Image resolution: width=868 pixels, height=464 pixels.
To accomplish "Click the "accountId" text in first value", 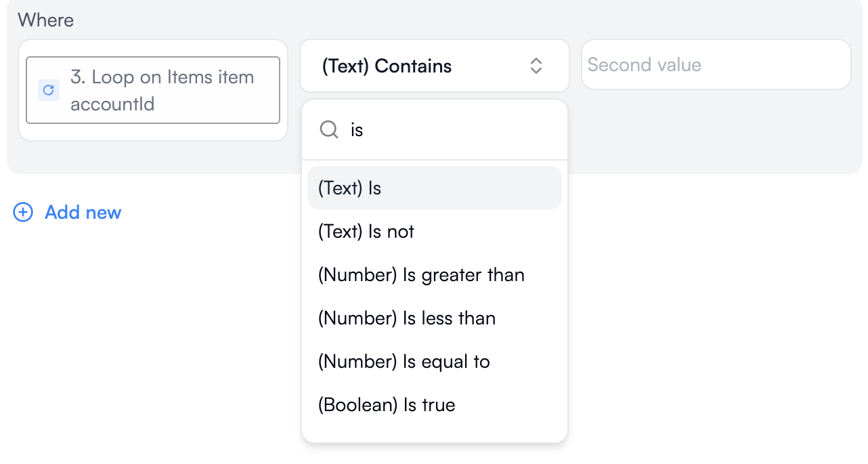I will coord(112,104).
